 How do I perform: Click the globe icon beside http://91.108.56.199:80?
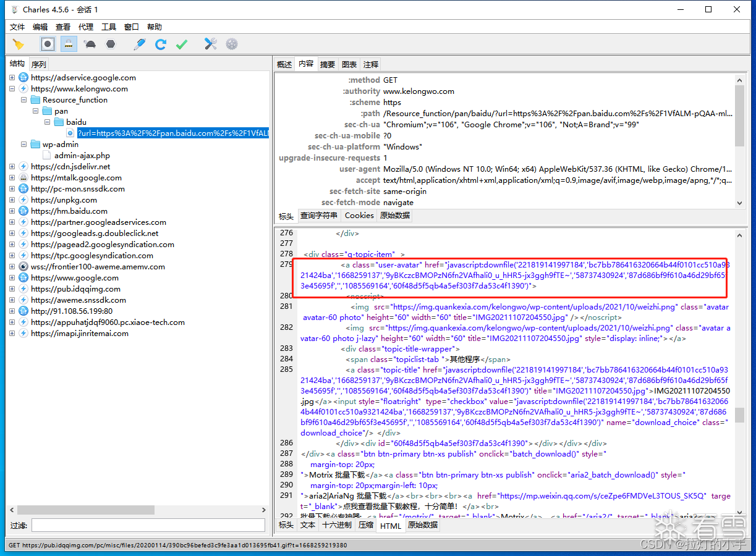point(24,311)
